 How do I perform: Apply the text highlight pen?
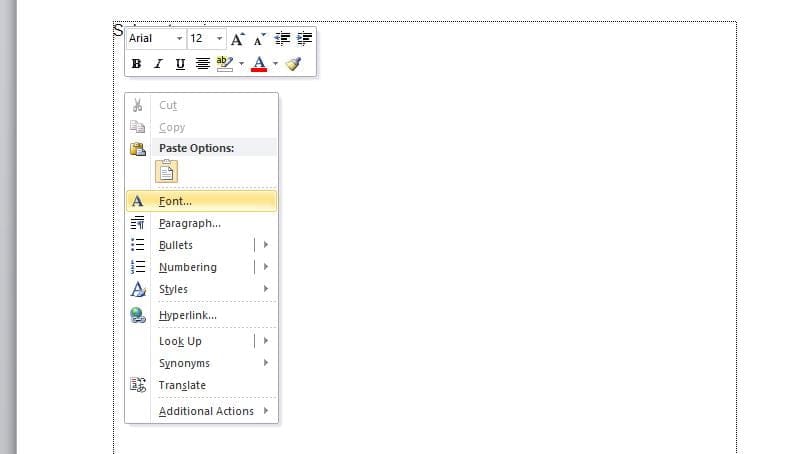[x=225, y=64]
